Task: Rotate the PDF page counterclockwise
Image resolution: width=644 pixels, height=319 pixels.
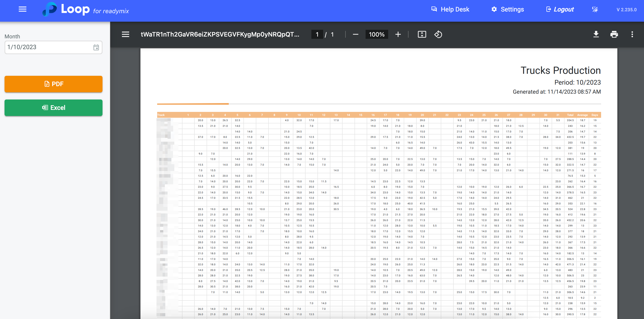Action: (438, 35)
